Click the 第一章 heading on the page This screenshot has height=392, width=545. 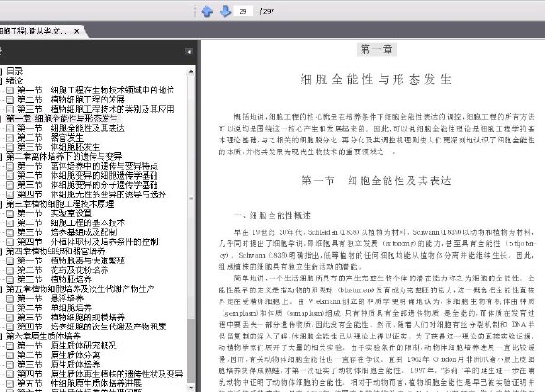pos(377,49)
